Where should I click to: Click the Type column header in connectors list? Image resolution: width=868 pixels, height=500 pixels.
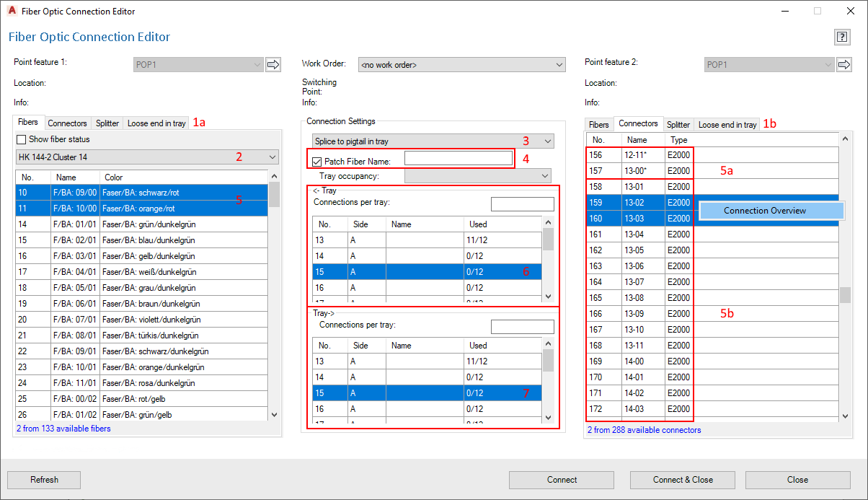pyautogui.click(x=679, y=140)
